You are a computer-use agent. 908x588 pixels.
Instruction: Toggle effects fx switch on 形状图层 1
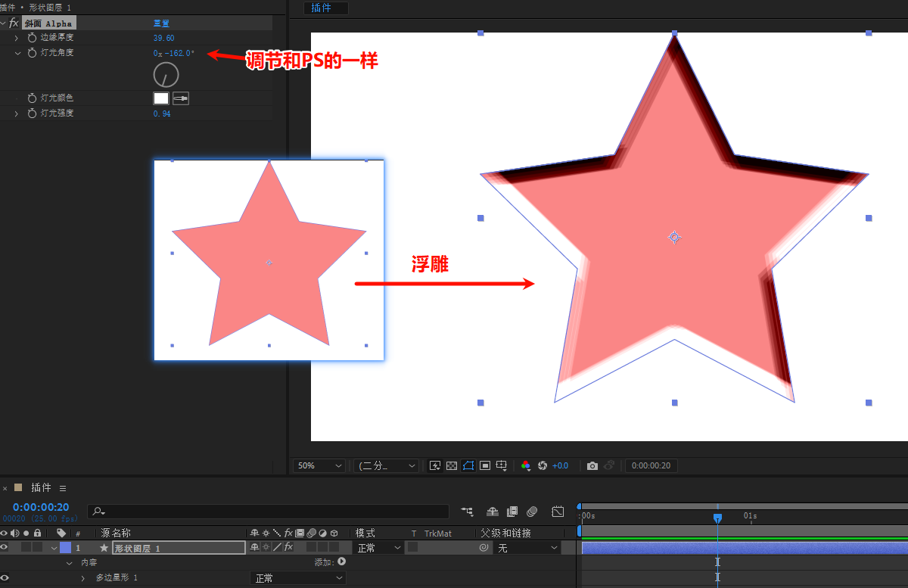point(288,547)
